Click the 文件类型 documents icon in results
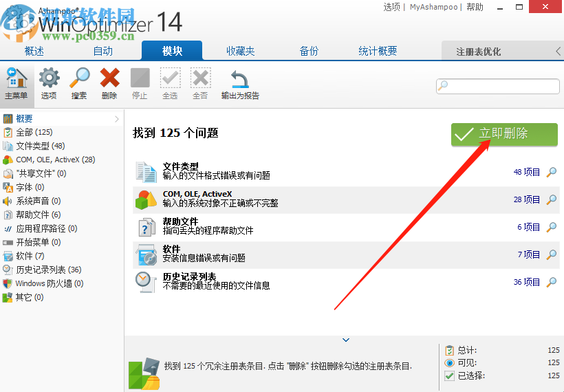 point(146,172)
